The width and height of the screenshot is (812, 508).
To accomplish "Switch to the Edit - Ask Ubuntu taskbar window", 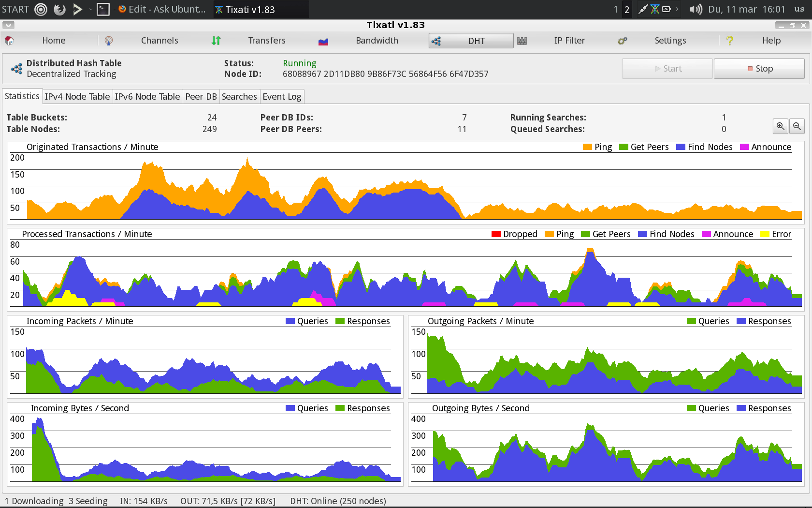I will tap(162, 9).
